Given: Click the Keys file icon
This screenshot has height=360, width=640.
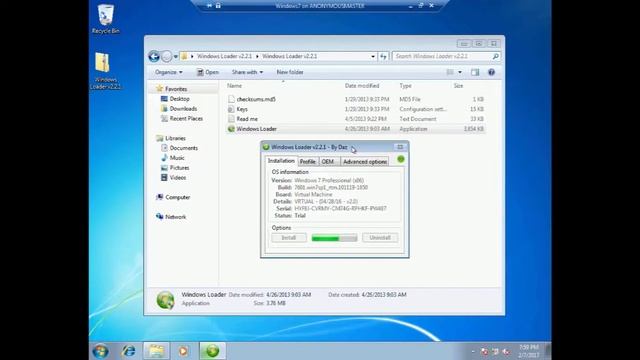Looking at the screenshot, I should 231,109.
